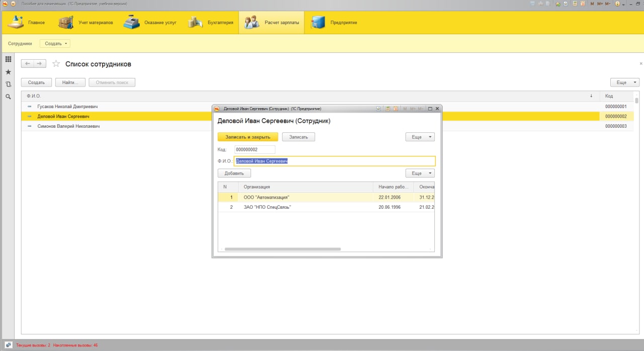This screenshot has height=351, width=644.
Task: Add list to favorites star near title
Action: click(x=56, y=64)
